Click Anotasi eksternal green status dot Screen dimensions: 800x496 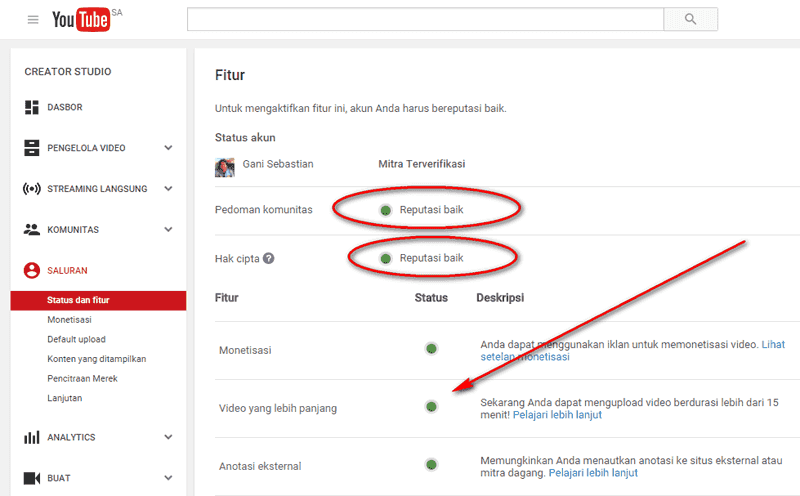tap(431, 464)
